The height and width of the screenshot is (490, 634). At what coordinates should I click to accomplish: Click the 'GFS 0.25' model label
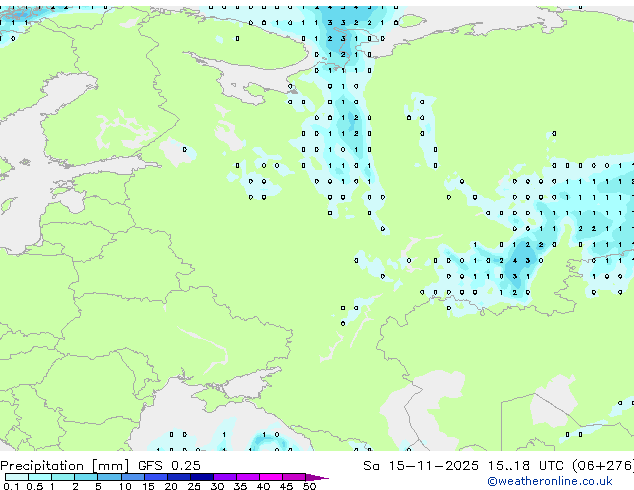pos(169,466)
